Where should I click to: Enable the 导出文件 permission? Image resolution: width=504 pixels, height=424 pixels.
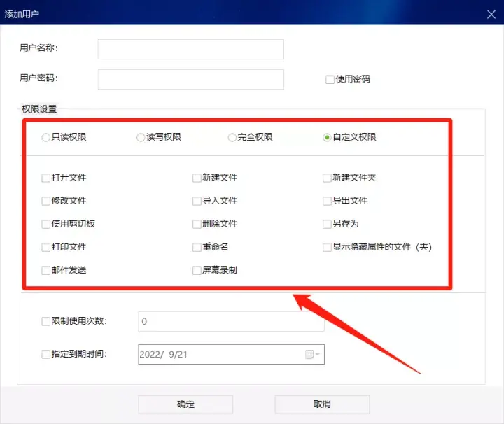327,201
